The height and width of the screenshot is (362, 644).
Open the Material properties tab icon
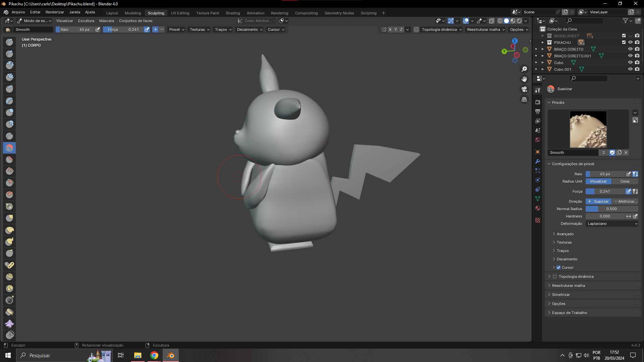pos(538,208)
